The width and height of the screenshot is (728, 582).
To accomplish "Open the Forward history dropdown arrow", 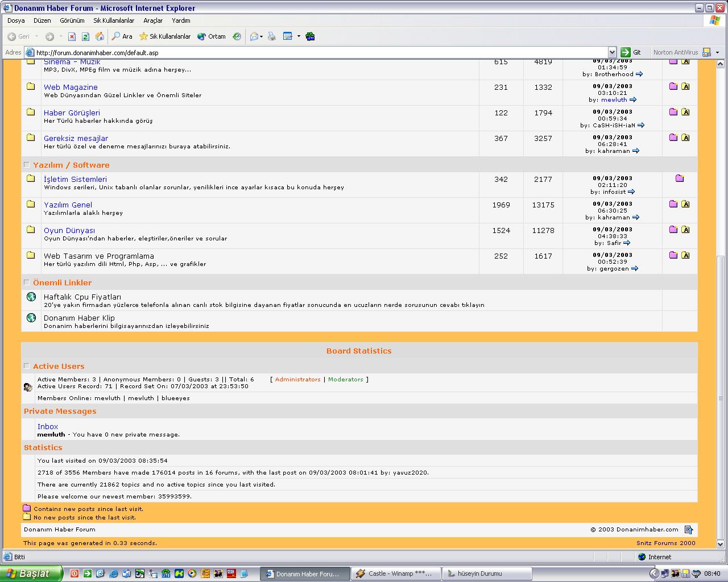I will (x=60, y=36).
